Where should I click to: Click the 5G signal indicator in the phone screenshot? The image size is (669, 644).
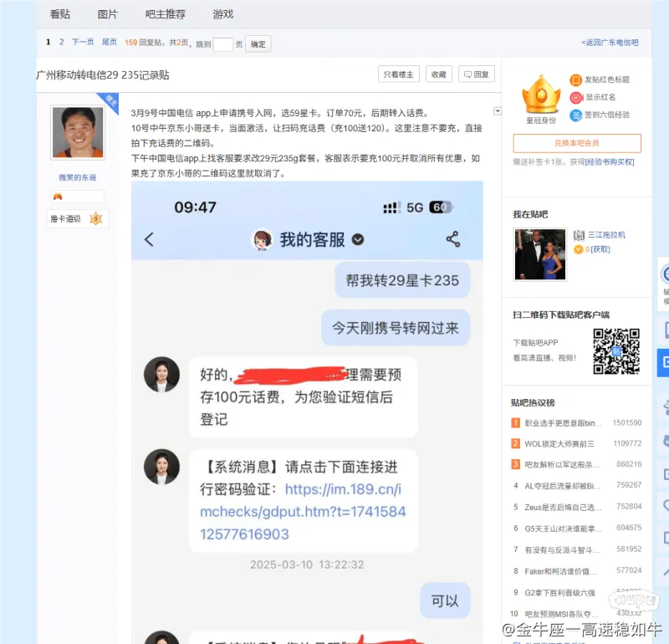point(414,208)
